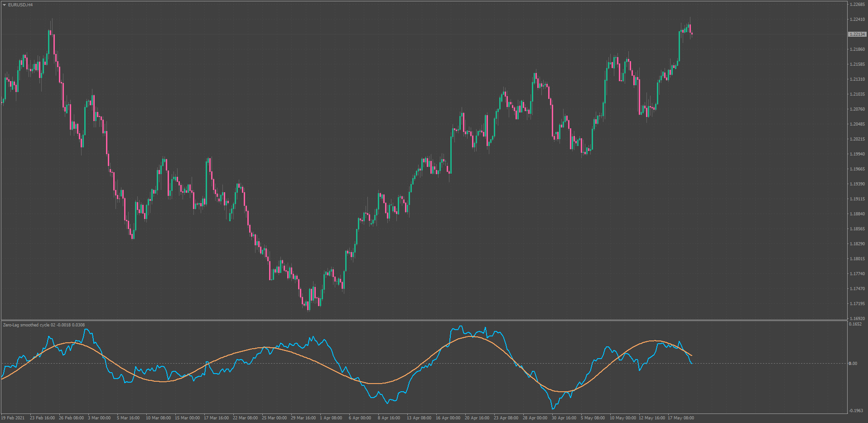
Task: Click the 1.21035 price level label
Action: coord(858,94)
